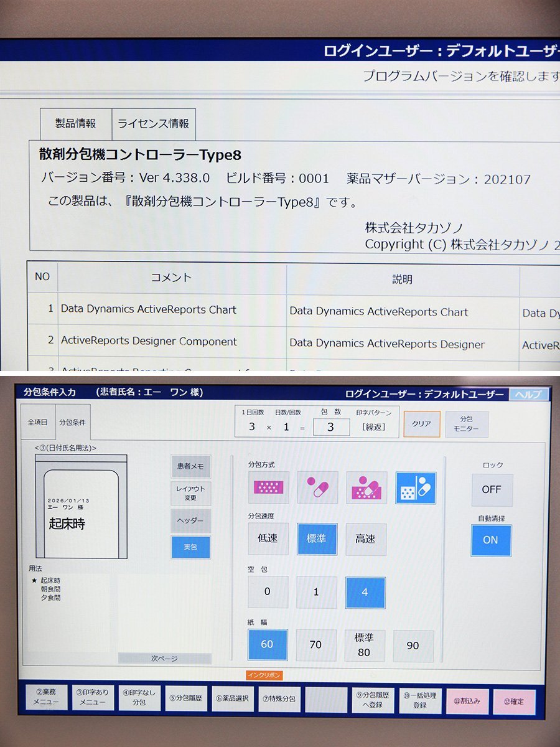Select the mixed powder and tablet method icon
560x747 pixels.
click(366, 487)
